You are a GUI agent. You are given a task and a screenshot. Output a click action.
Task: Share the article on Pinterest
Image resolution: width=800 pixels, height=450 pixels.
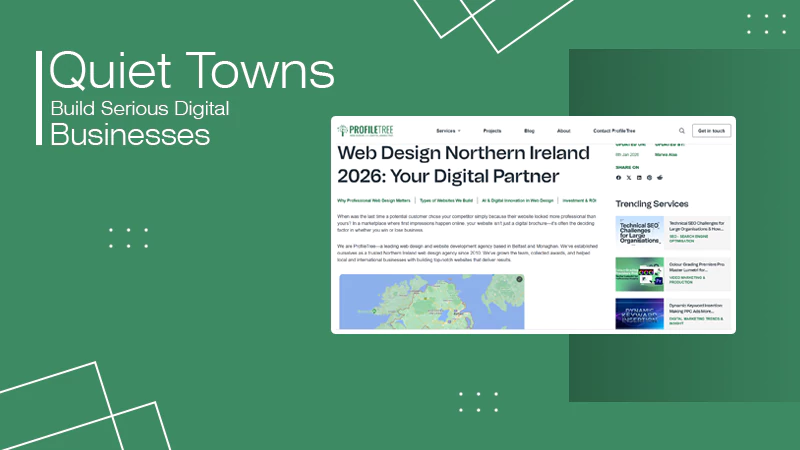pos(649,178)
